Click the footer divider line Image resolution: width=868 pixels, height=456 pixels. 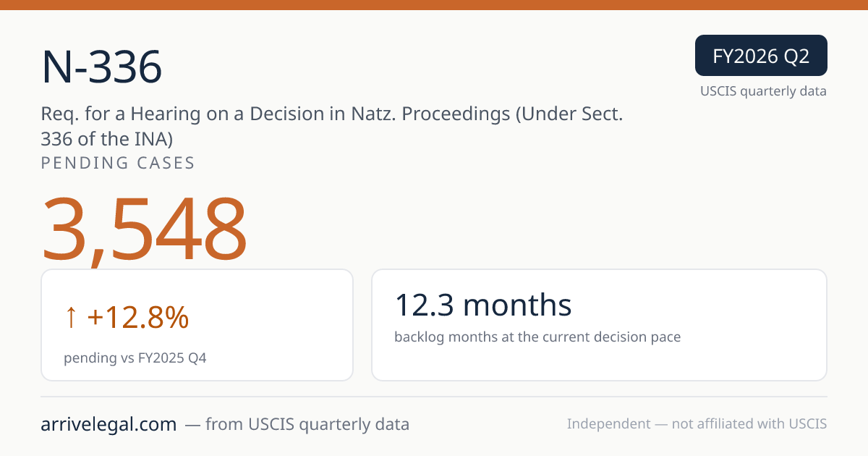[x=434, y=397]
